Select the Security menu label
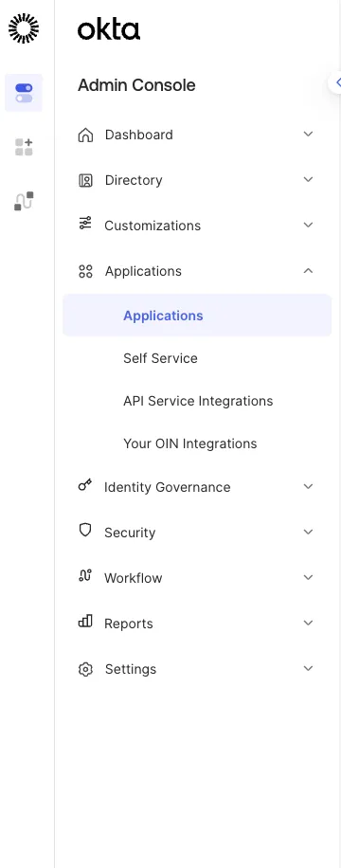341x868 pixels. tap(130, 533)
